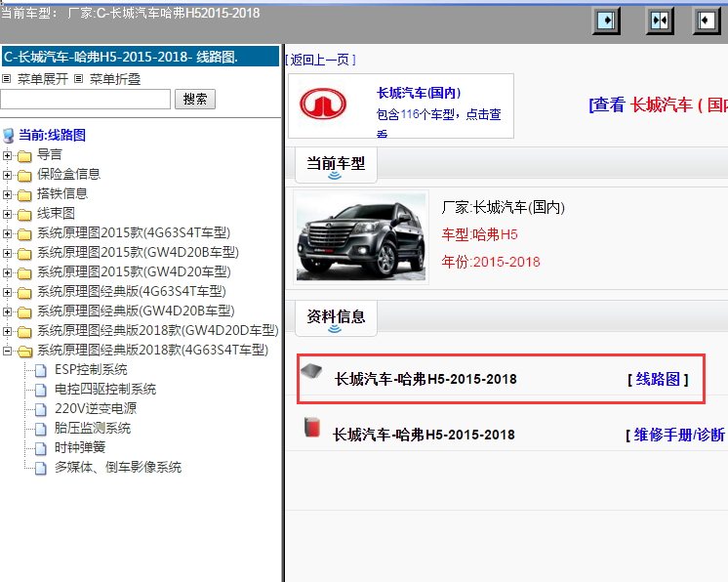Screen dimensions: 728x582
Task: Click the 菜单展开 expand-all icon
Action: 6,79
